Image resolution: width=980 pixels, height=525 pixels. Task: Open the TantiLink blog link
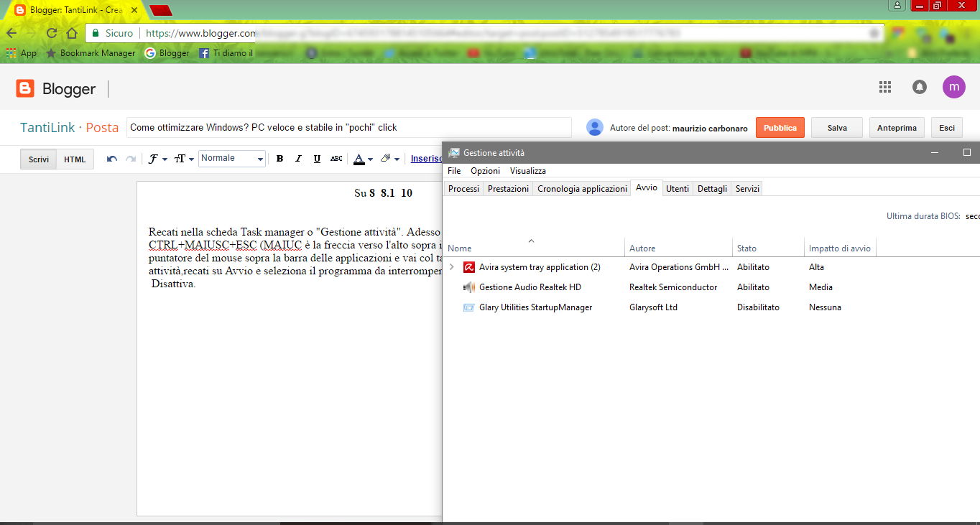(x=47, y=128)
